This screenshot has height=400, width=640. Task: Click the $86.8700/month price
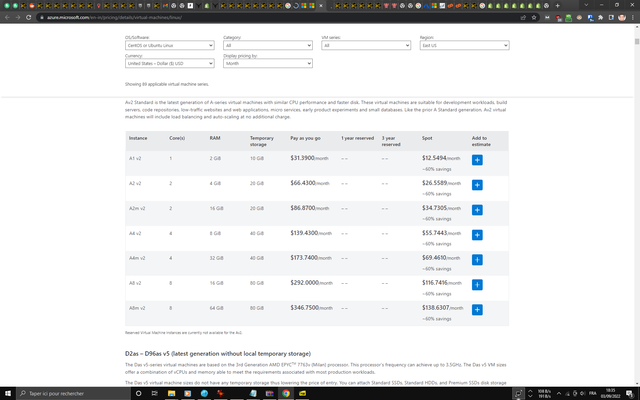[310, 208]
